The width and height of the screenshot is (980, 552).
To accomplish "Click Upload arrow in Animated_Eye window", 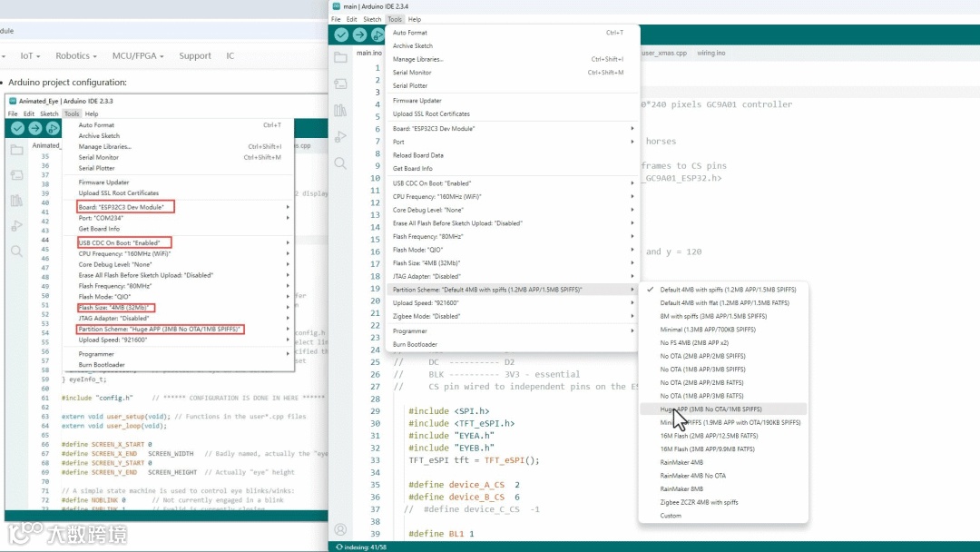I will tap(35, 128).
